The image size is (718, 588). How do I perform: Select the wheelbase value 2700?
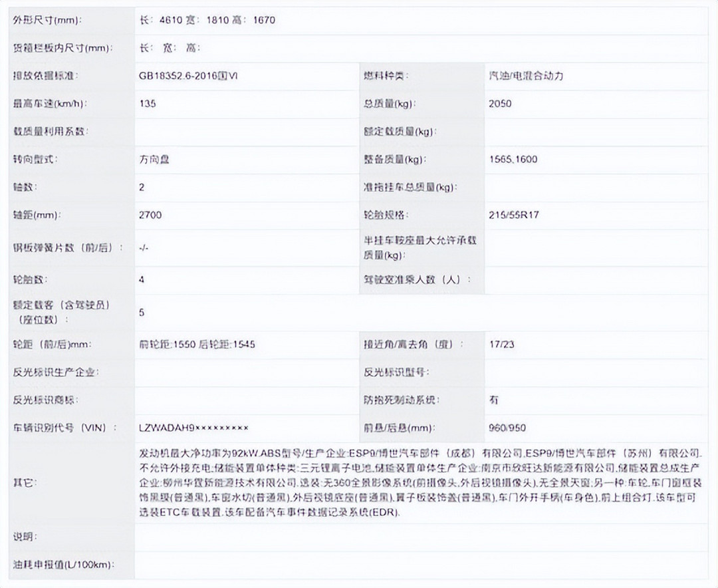coord(150,215)
